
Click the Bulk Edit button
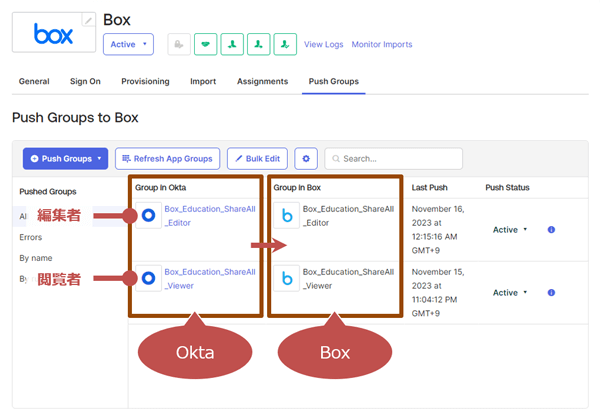point(257,159)
